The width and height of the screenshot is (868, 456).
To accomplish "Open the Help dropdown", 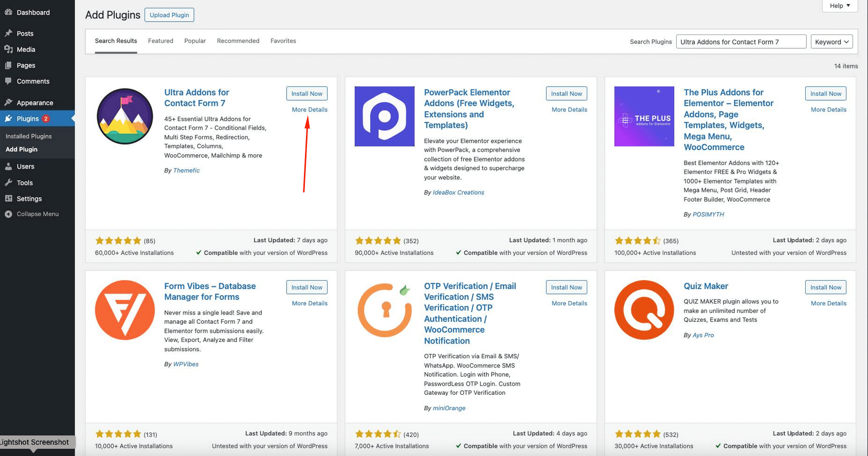I will (840, 6).
